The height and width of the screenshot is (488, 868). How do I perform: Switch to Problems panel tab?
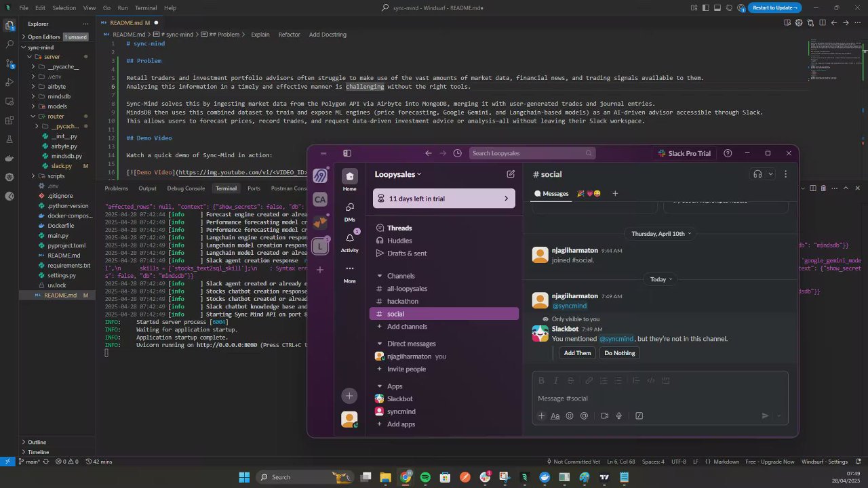(x=116, y=188)
